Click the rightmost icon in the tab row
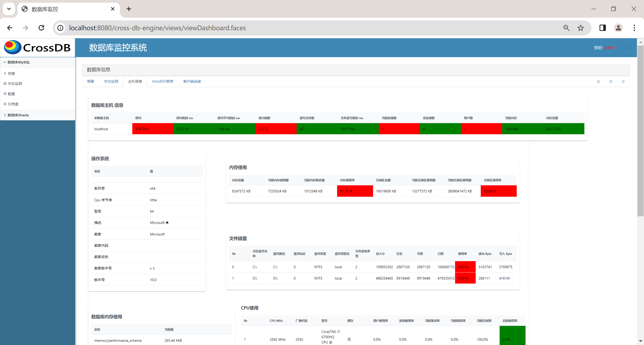The image size is (644, 345). pos(623,82)
